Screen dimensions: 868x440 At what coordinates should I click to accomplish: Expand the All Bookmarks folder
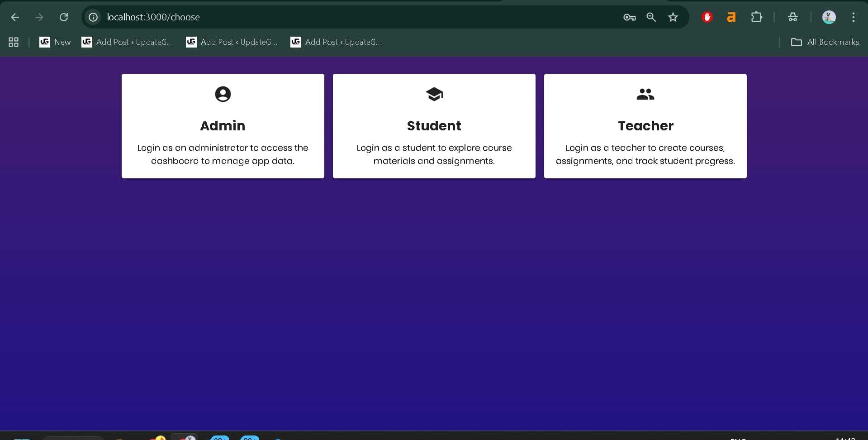point(825,42)
